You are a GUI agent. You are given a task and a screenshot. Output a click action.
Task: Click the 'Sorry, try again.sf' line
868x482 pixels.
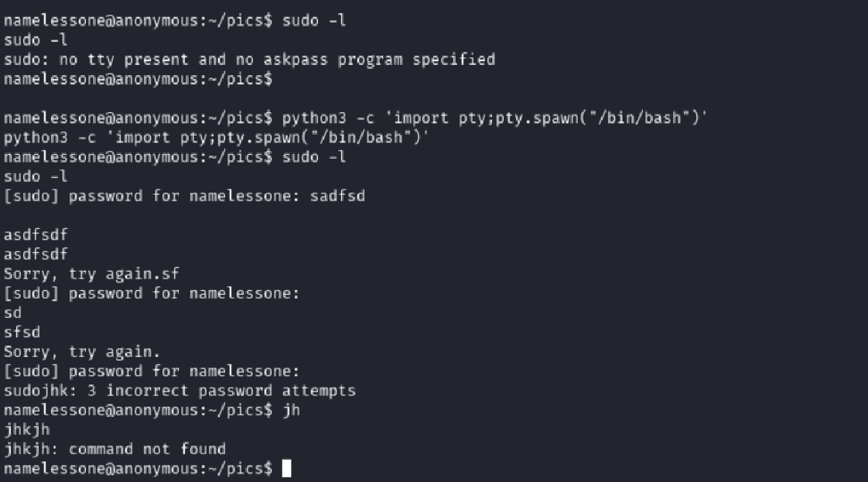pyautogui.click(x=91, y=274)
